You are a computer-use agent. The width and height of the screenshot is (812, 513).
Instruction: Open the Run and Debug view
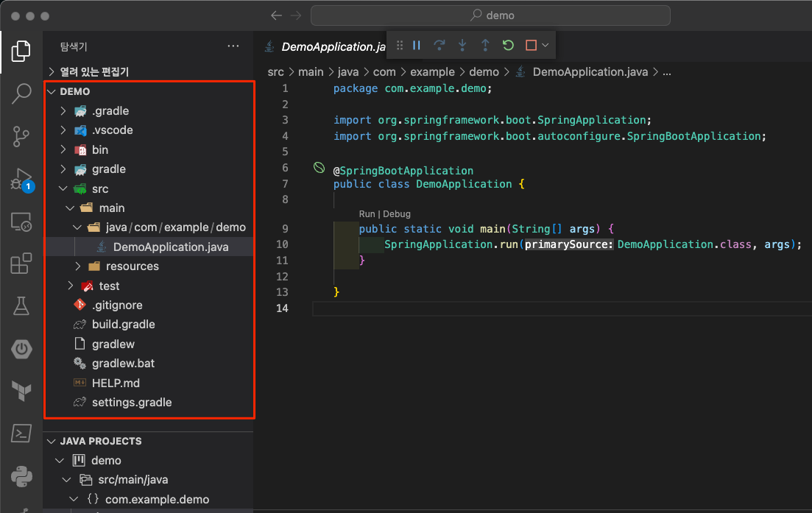pyautogui.click(x=21, y=179)
